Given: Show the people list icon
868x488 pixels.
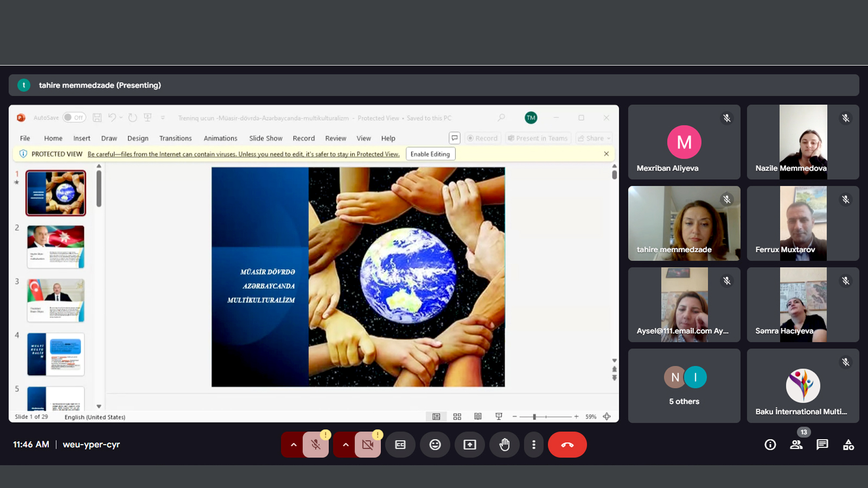Looking at the screenshot, I should point(796,445).
